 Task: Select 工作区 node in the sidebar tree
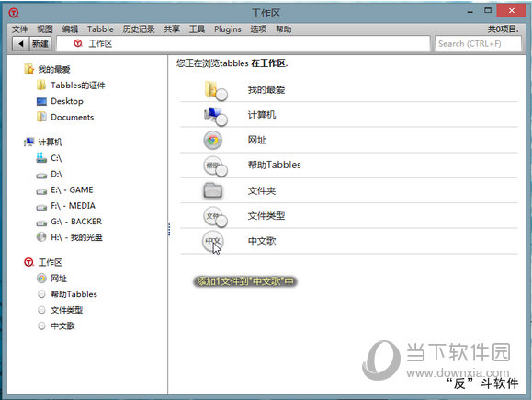50,262
